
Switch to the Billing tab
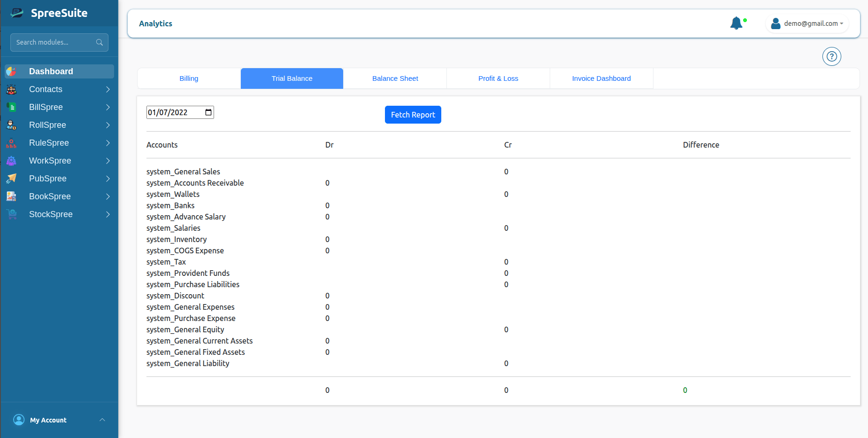[x=189, y=78]
